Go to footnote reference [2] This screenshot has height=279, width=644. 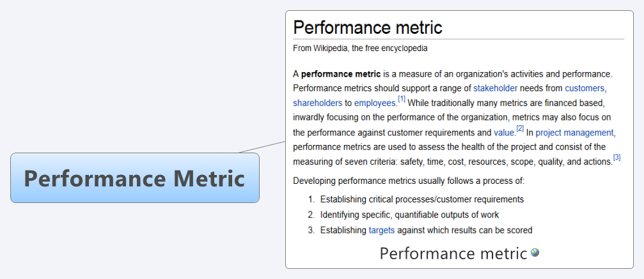click(520, 129)
